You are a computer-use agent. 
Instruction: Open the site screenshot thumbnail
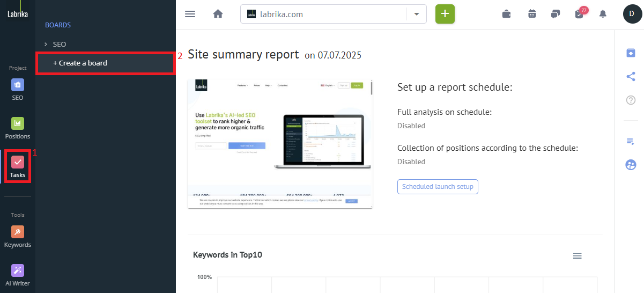280,144
